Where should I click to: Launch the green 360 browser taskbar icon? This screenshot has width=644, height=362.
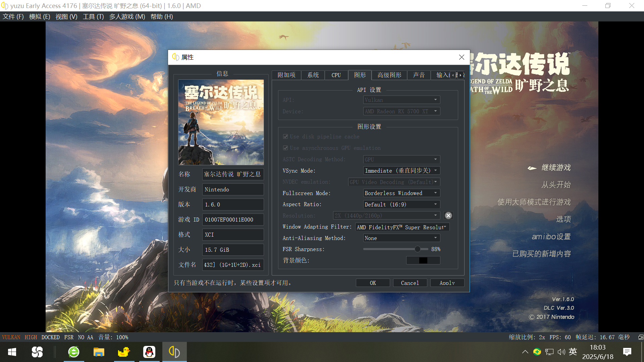(74, 352)
